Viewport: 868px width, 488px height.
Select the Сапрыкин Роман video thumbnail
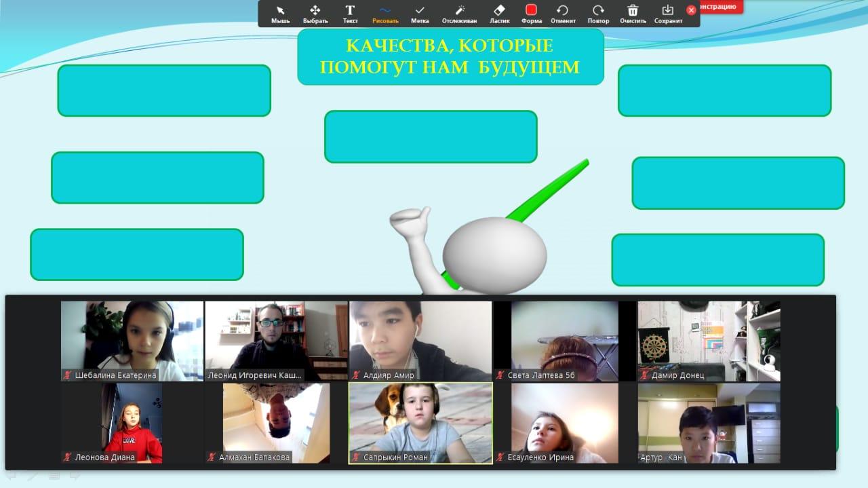pyautogui.click(x=420, y=421)
